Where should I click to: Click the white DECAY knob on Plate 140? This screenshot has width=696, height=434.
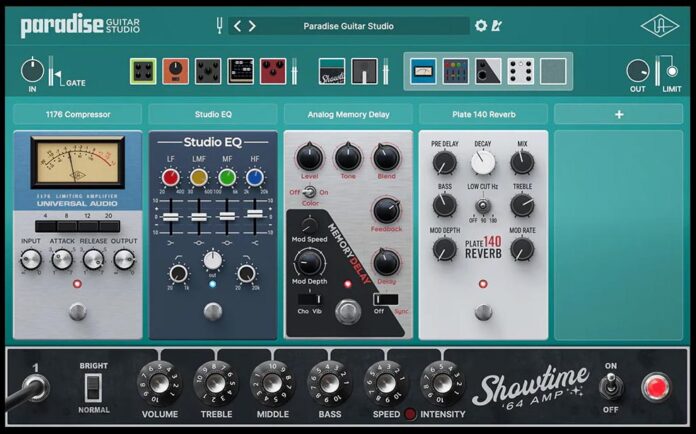coord(483,162)
